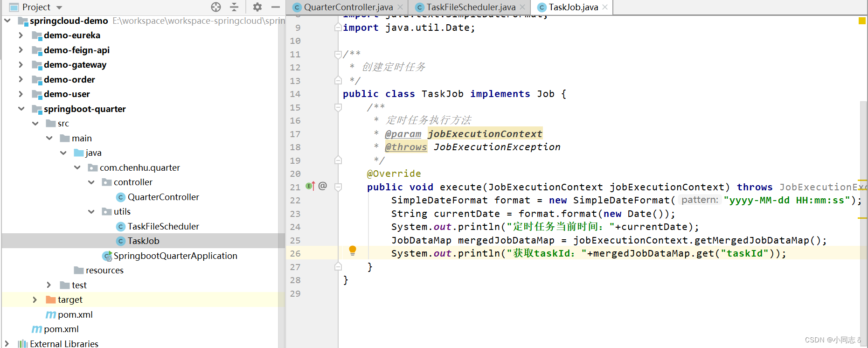The height and width of the screenshot is (348, 868).
Task: Collapse the com.chenhu.quarter package
Action: point(77,167)
